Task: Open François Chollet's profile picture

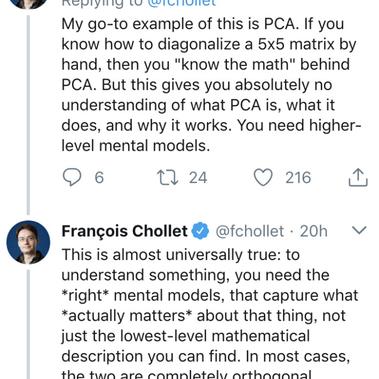Action: click(x=28, y=242)
